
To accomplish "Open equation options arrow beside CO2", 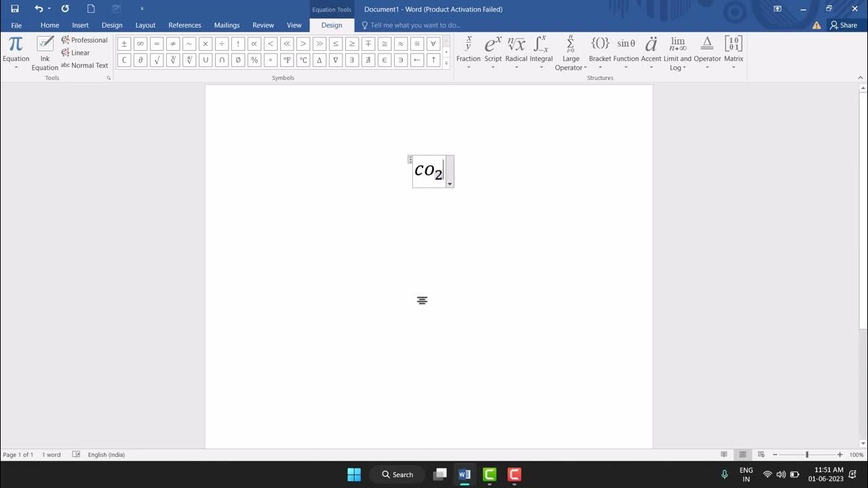I will click(450, 184).
